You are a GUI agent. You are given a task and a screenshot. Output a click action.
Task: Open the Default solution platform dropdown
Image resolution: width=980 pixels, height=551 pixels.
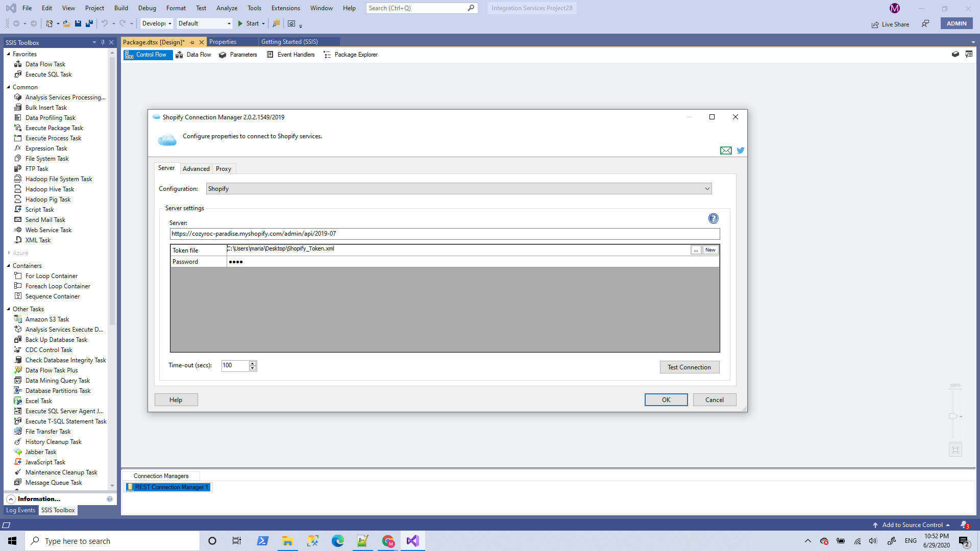(x=229, y=23)
